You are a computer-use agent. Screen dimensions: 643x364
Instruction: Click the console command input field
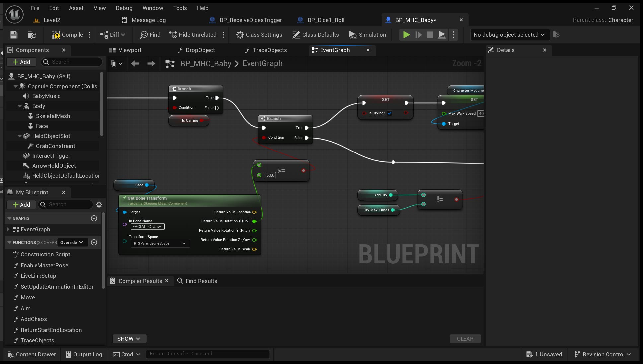tap(208, 354)
